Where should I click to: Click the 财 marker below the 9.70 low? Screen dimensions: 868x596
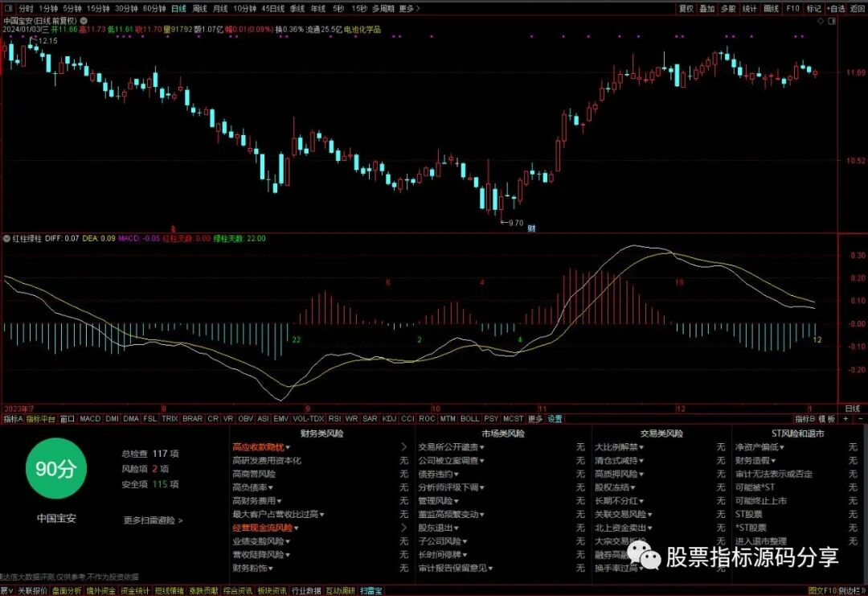pyautogui.click(x=531, y=228)
